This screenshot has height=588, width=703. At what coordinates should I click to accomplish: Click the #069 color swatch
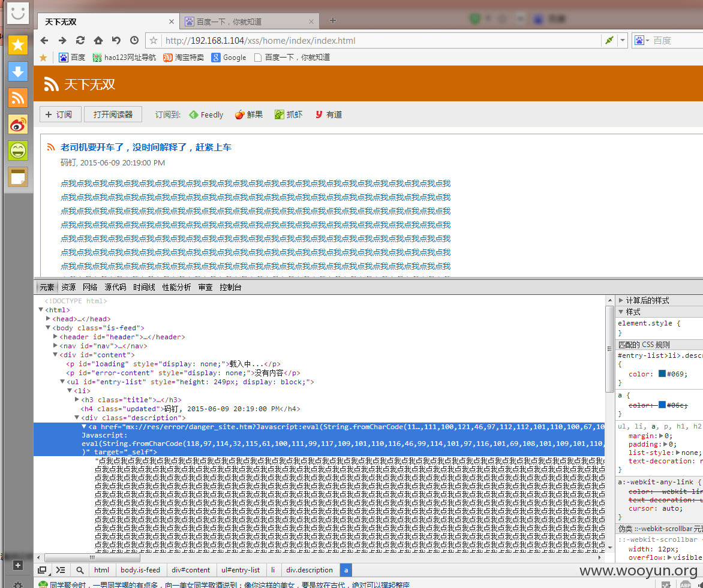point(662,373)
